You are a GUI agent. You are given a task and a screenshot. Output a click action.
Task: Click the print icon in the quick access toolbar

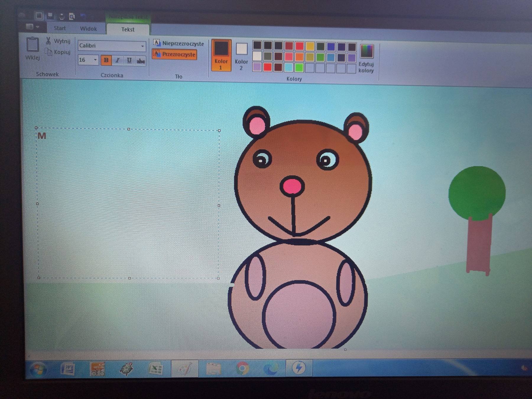click(x=61, y=16)
